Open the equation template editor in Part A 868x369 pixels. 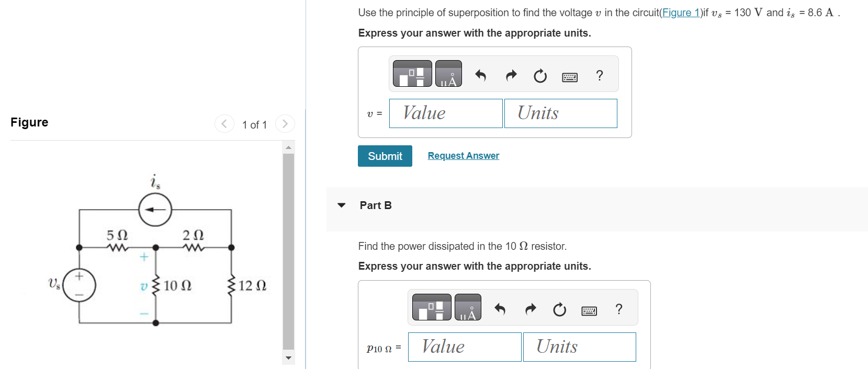click(x=412, y=74)
